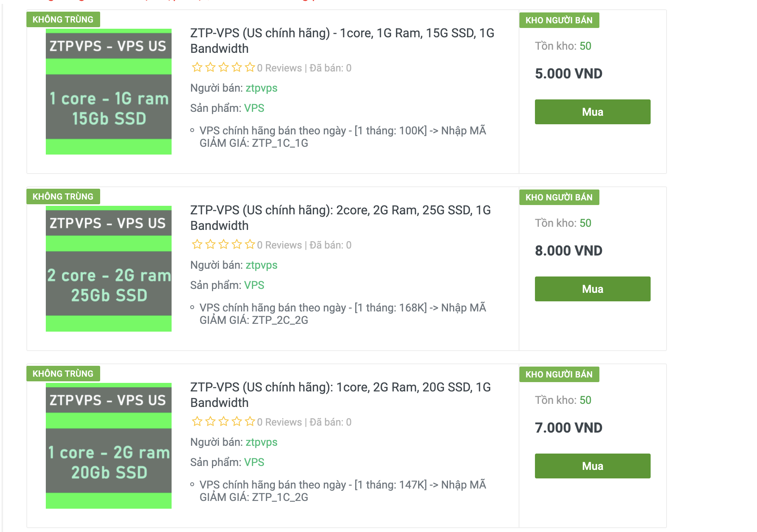The image size is (757, 532).
Task: Click the second star of the 1core 2G 20G listing rating
Action: (210, 422)
